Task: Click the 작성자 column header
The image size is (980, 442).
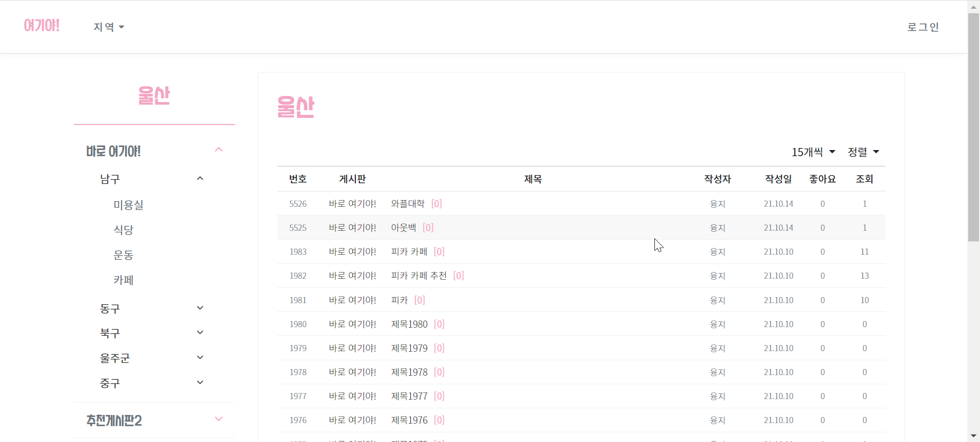Action: [718, 179]
